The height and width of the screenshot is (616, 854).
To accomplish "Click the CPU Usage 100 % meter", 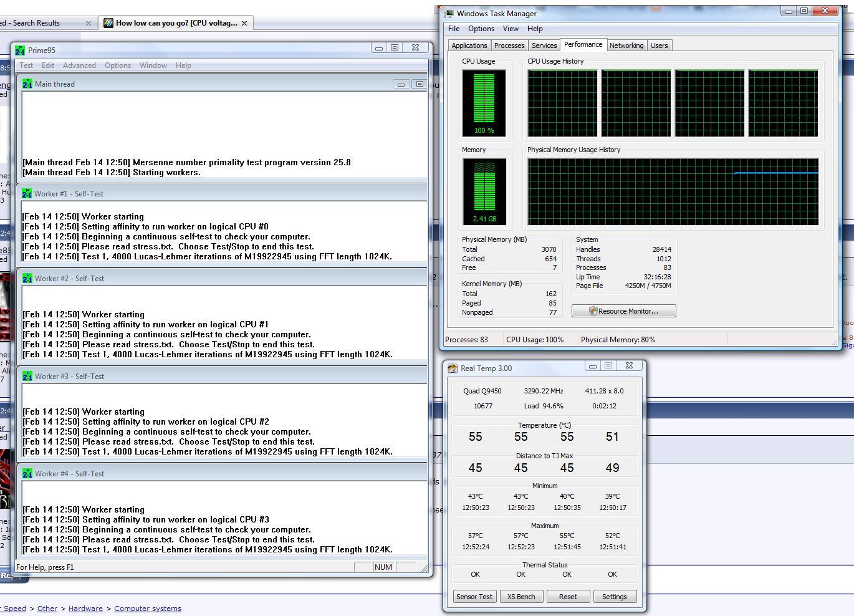I will [484, 103].
